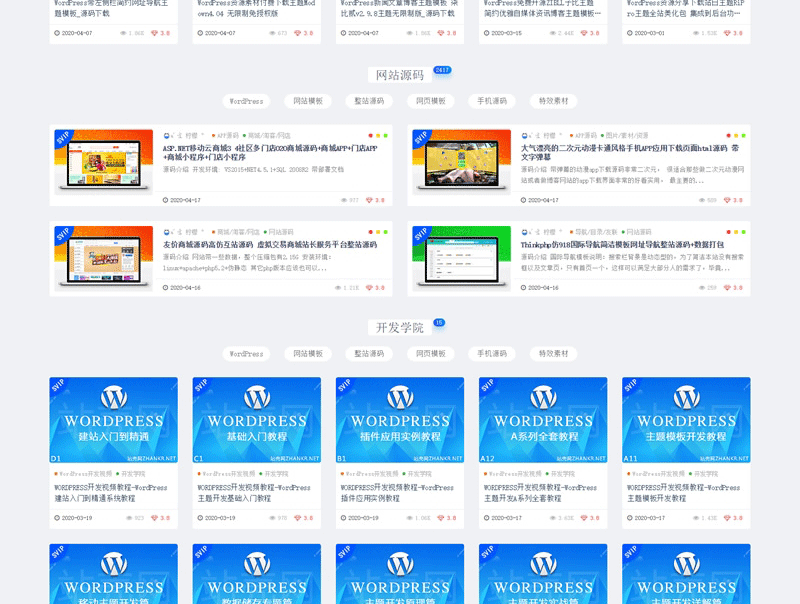This screenshot has height=604, width=800.
Task: Switch to the 整站源码 tab under 开发学院
Action: 369,354
